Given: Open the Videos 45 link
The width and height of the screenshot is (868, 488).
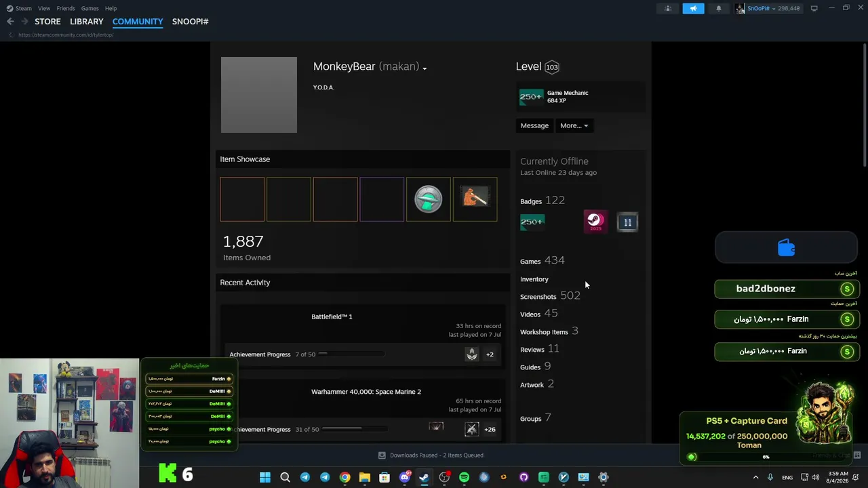Looking at the screenshot, I should coord(538,314).
